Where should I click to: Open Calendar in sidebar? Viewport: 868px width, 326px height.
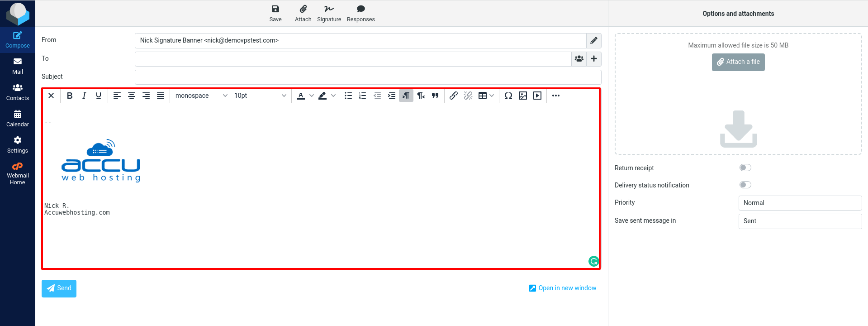18,119
